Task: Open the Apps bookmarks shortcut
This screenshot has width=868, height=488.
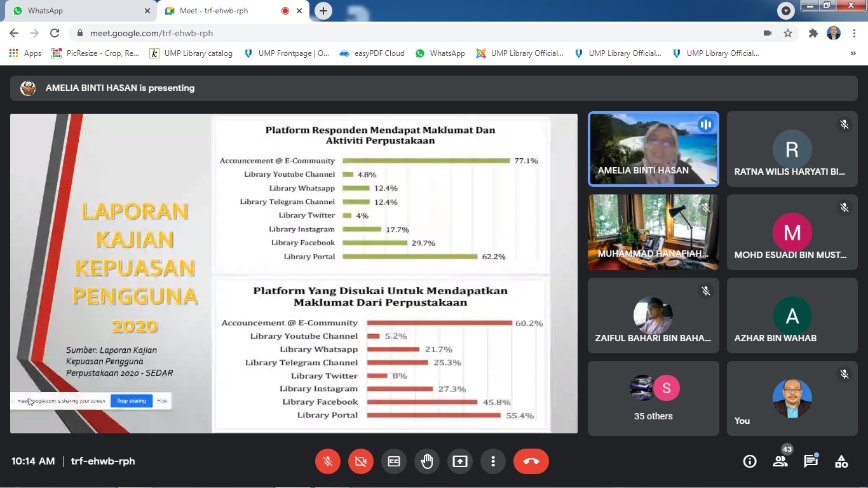Action: (25, 53)
